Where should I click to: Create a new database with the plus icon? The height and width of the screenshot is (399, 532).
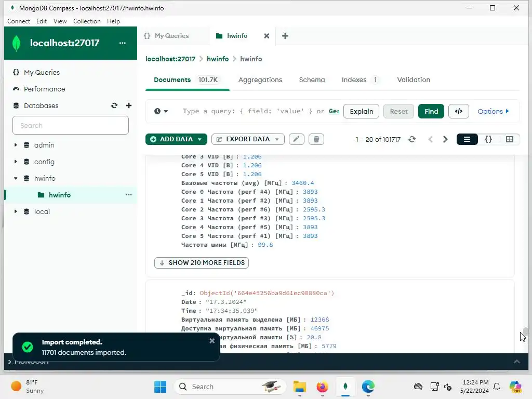click(129, 105)
